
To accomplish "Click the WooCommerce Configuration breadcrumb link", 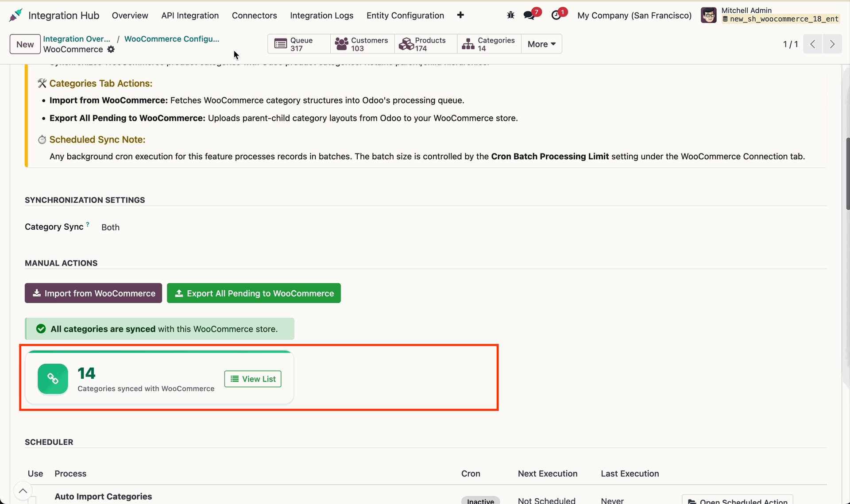I will pos(172,39).
